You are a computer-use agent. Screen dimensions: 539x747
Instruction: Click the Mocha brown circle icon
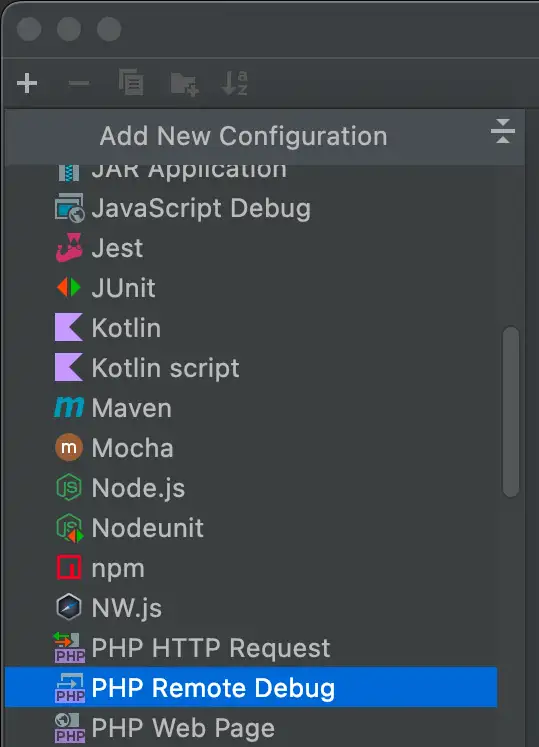(x=69, y=447)
